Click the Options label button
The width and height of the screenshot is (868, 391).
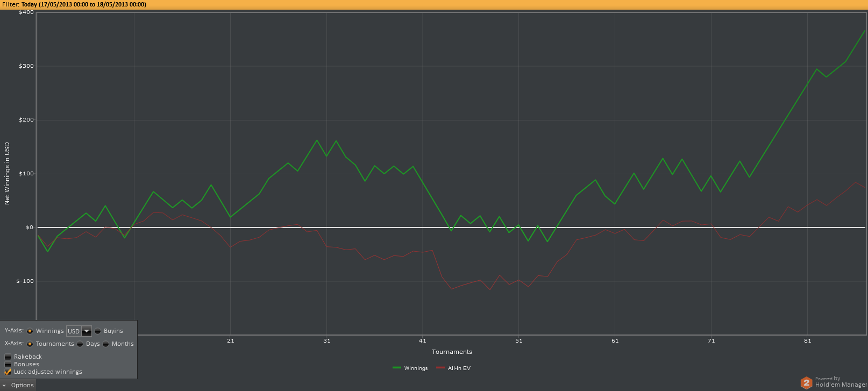point(23,385)
